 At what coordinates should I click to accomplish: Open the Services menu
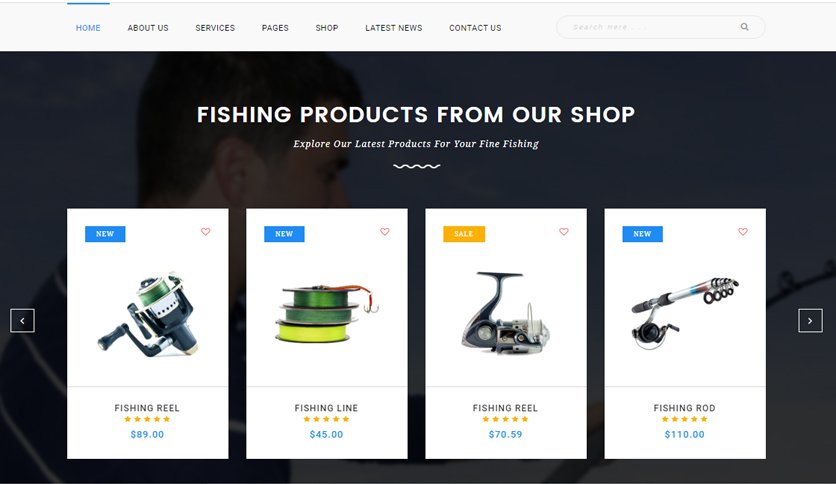point(215,28)
